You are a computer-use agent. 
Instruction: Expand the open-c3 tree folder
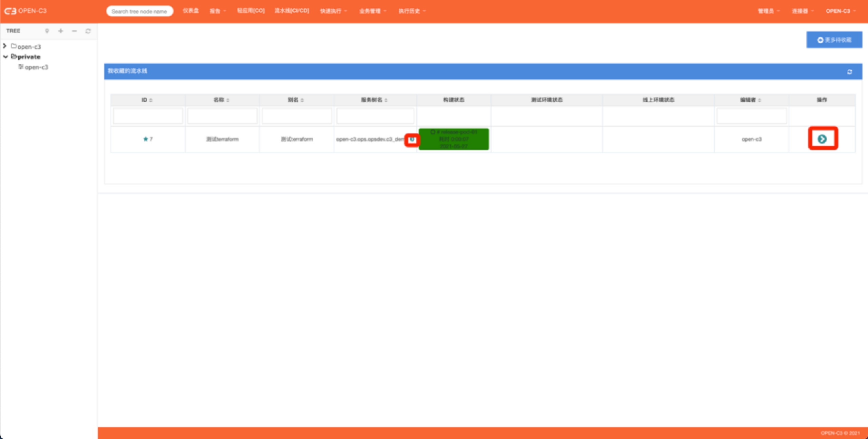5,46
